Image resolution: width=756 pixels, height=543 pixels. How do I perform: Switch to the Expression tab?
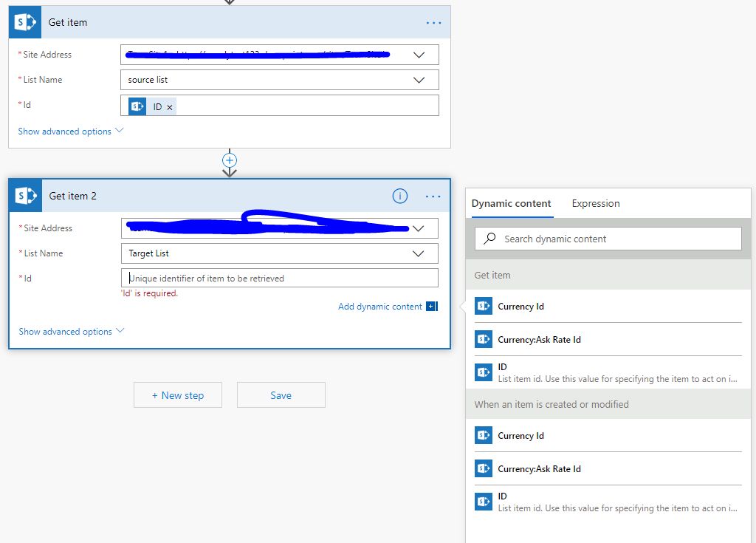tap(596, 203)
